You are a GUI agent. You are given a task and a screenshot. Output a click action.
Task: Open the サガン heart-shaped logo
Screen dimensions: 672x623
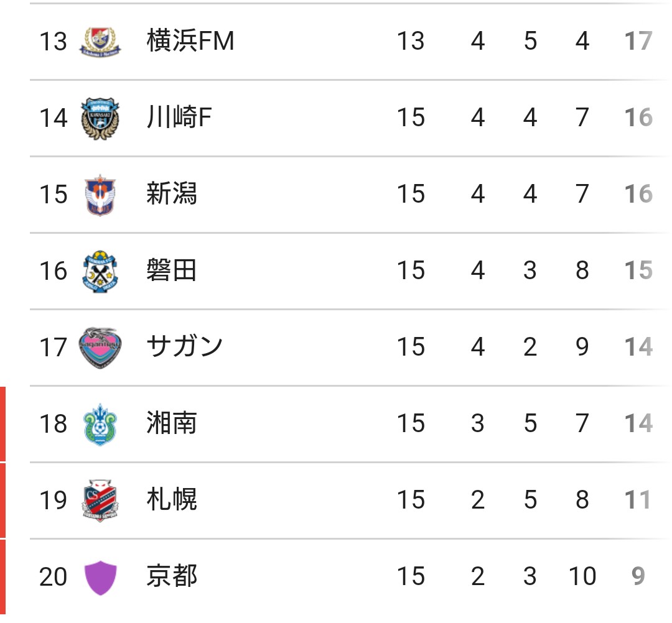[x=100, y=348]
